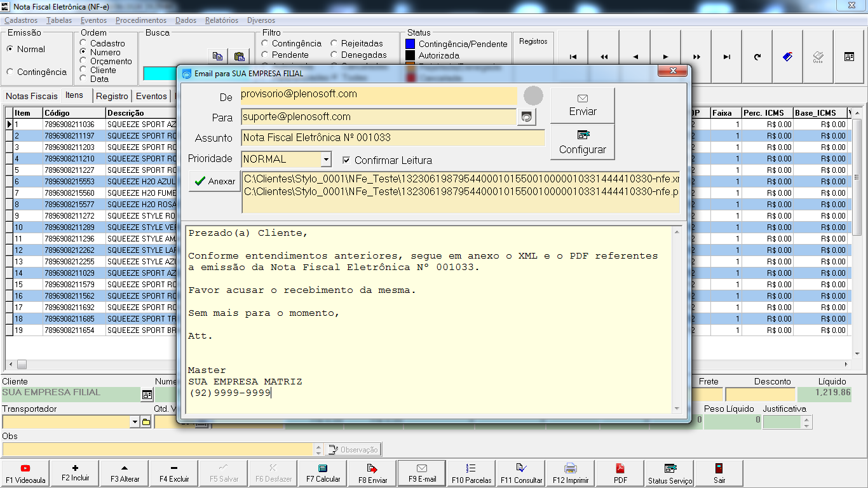The image size is (868, 488).
Task: Open the Procedimentos menu
Action: [141, 20]
